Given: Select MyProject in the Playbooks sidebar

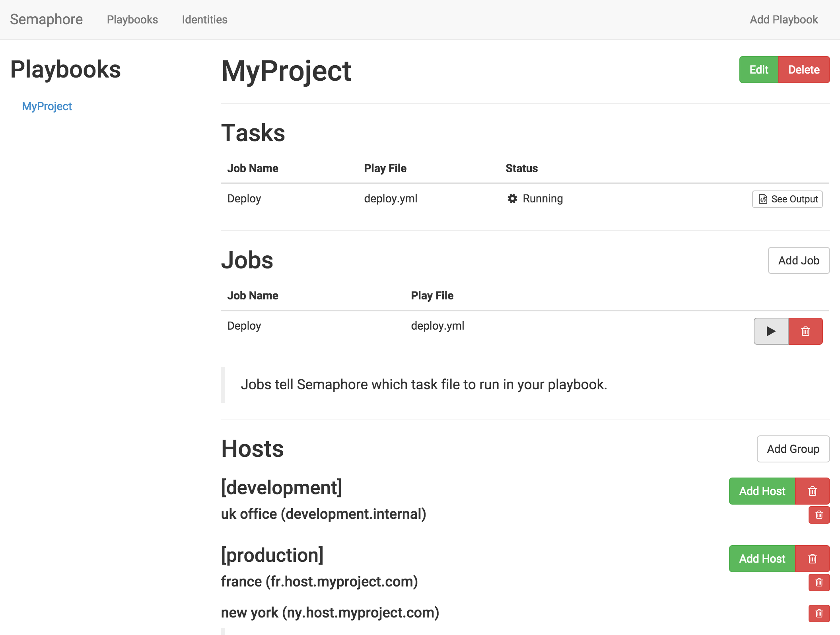Looking at the screenshot, I should (x=47, y=106).
